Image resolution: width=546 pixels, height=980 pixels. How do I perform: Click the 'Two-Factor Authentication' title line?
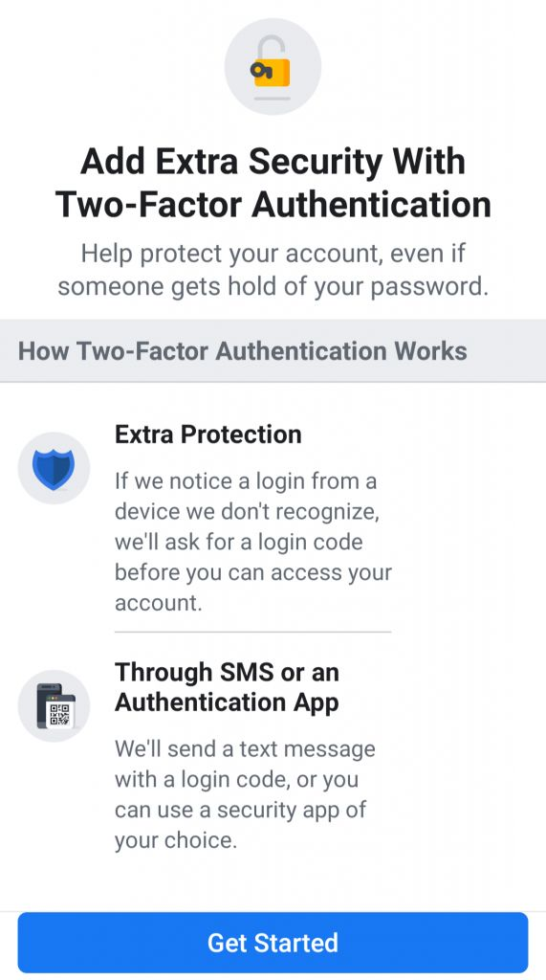273,204
